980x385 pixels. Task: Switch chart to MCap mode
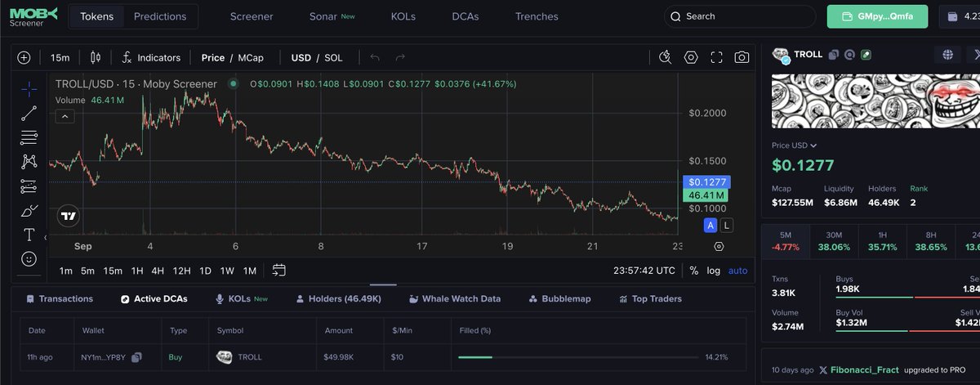pyautogui.click(x=252, y=57)
